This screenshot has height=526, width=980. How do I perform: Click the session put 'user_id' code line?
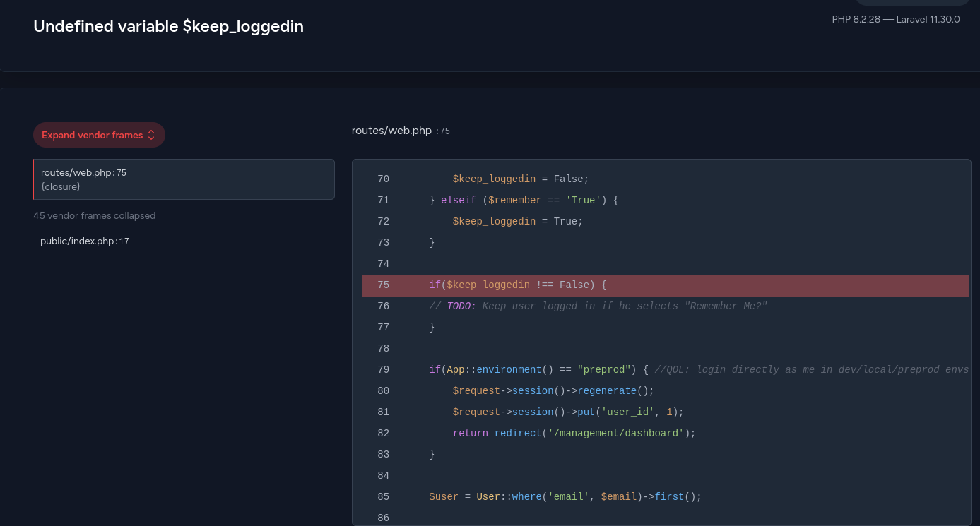[568, 412]
